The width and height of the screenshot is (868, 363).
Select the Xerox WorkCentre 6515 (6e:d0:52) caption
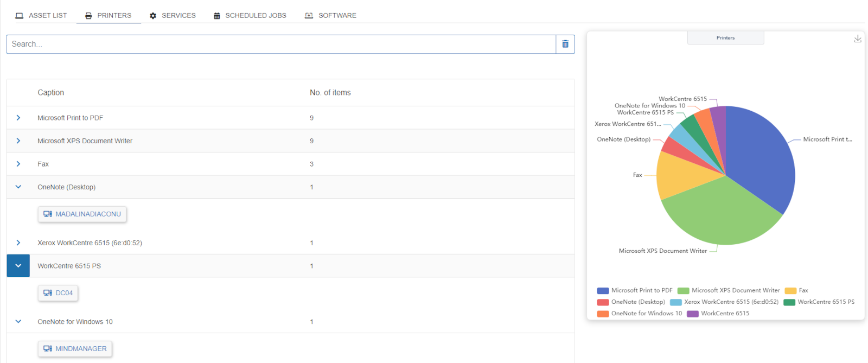(90, 243)
